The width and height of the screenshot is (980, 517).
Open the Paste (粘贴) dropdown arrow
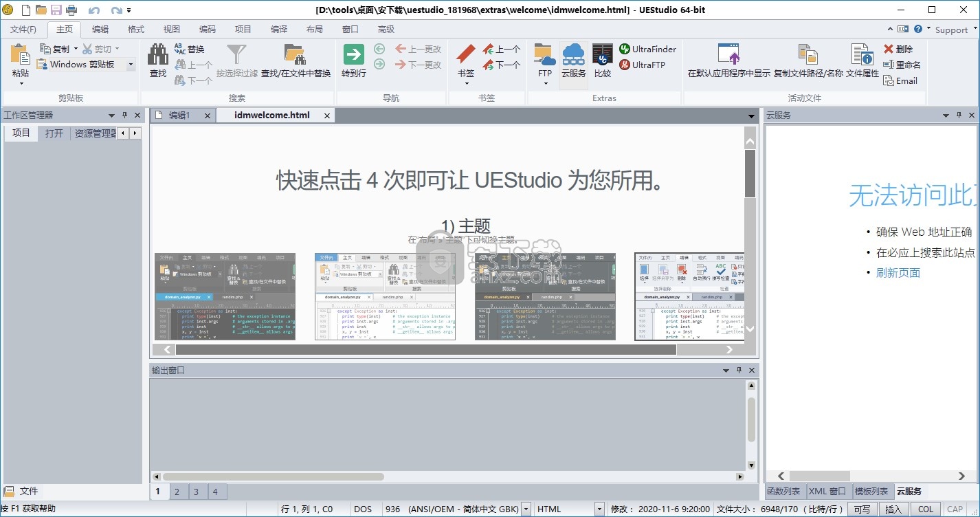click(21, 83)
